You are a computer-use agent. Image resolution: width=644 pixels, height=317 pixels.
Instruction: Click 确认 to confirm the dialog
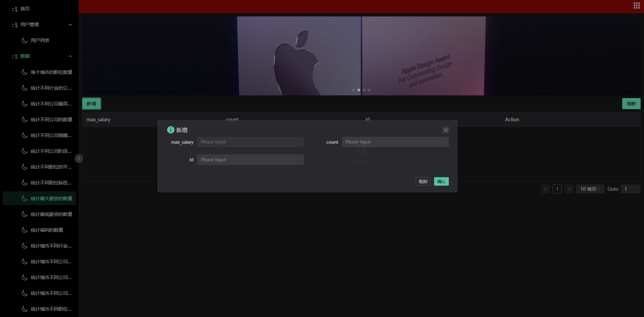[441, 181]
